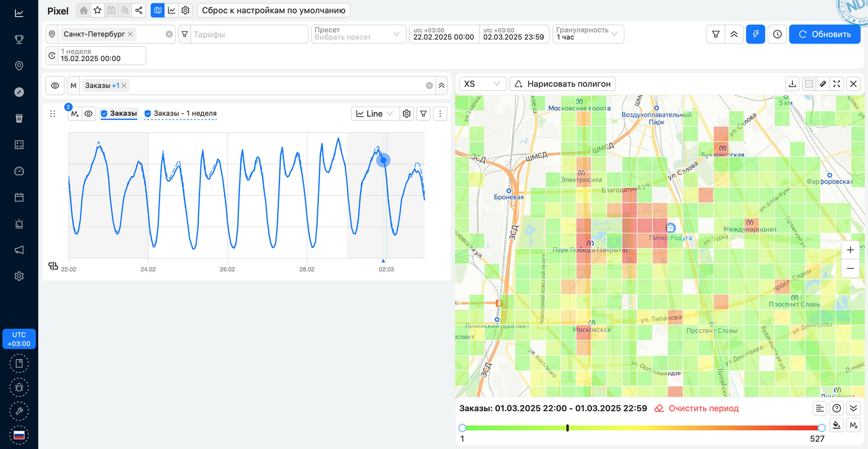Click the right handle of the color range slider
Viewport: 868px width, 449px height.
tap(821, 428)
